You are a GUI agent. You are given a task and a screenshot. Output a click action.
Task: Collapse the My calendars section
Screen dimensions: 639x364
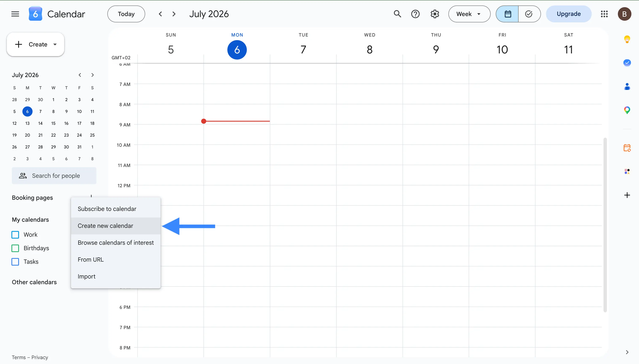coord(30,220)
